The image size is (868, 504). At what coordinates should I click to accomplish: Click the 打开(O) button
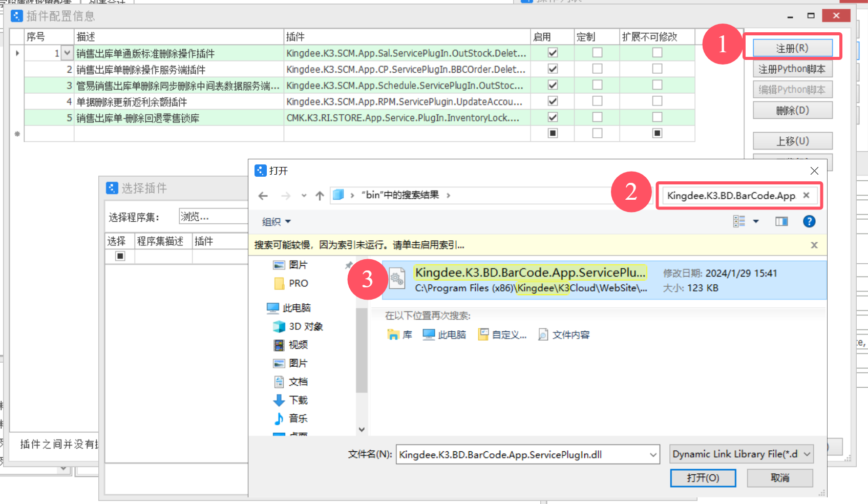click(x=703, y=478)
